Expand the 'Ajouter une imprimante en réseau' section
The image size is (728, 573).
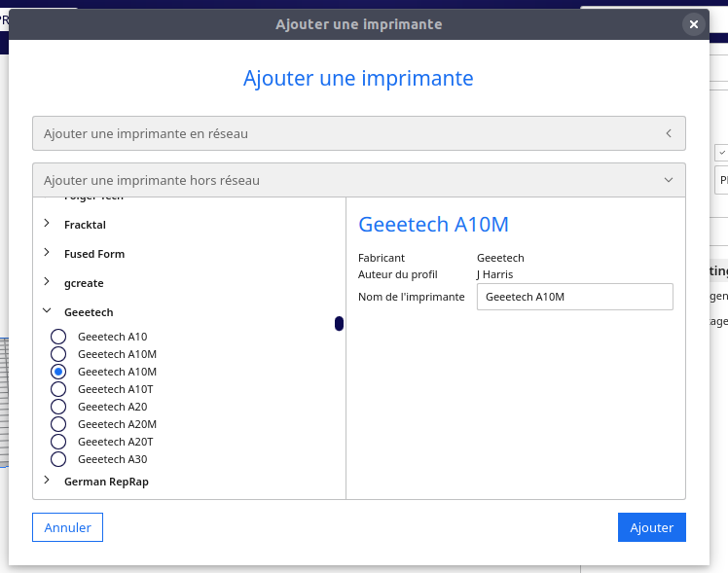coord(669,133)
